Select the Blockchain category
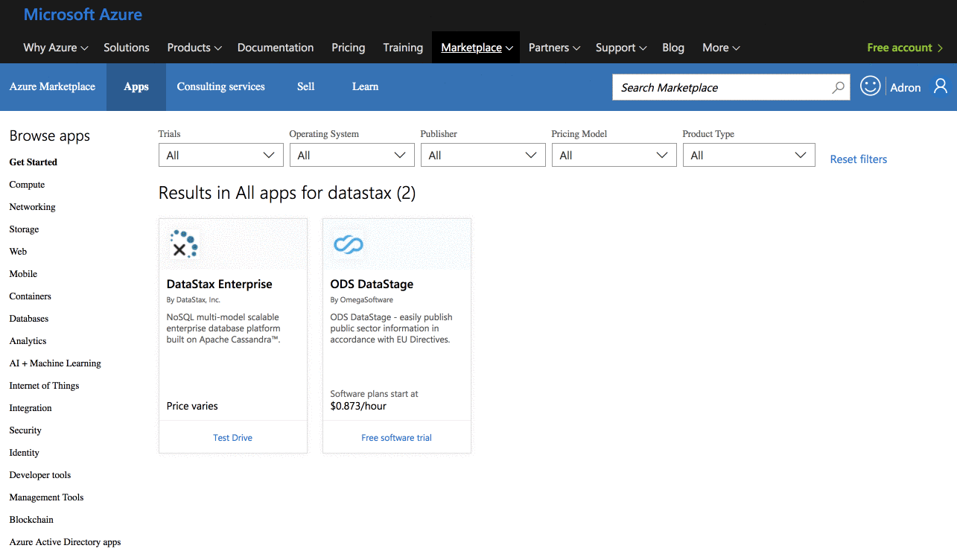The height and width of the screenshot is (560, 957). coord(31,520)
